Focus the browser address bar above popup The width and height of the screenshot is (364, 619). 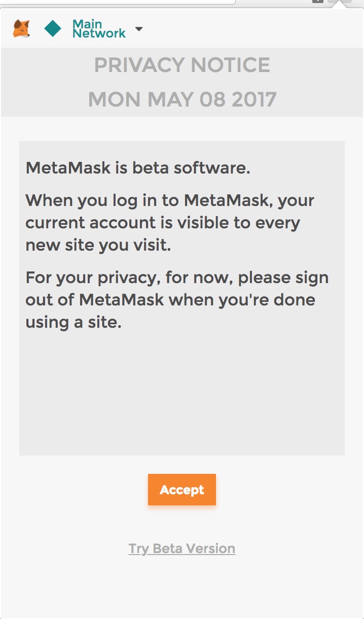tap(117, 2)
